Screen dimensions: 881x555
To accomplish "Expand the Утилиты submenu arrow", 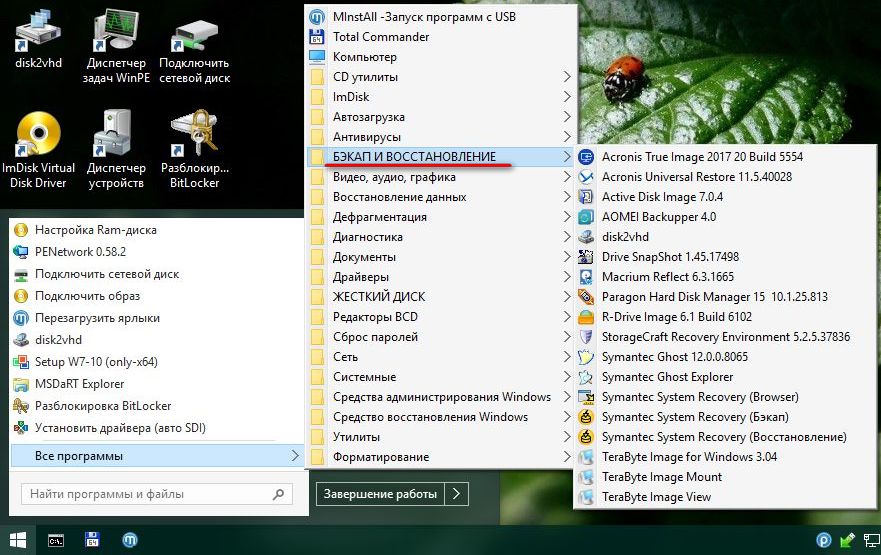I will 566,437.
